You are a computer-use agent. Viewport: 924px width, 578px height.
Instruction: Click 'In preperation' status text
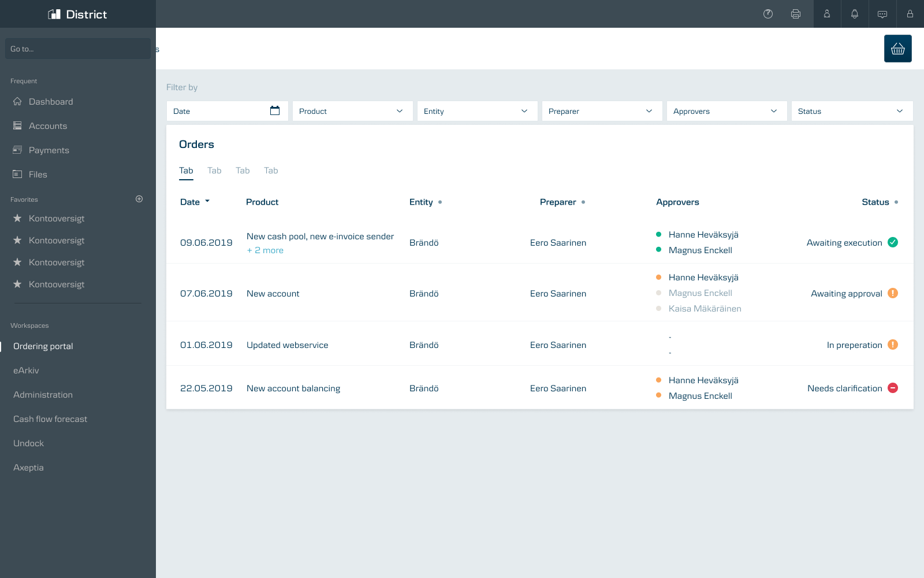pos(854,345)
